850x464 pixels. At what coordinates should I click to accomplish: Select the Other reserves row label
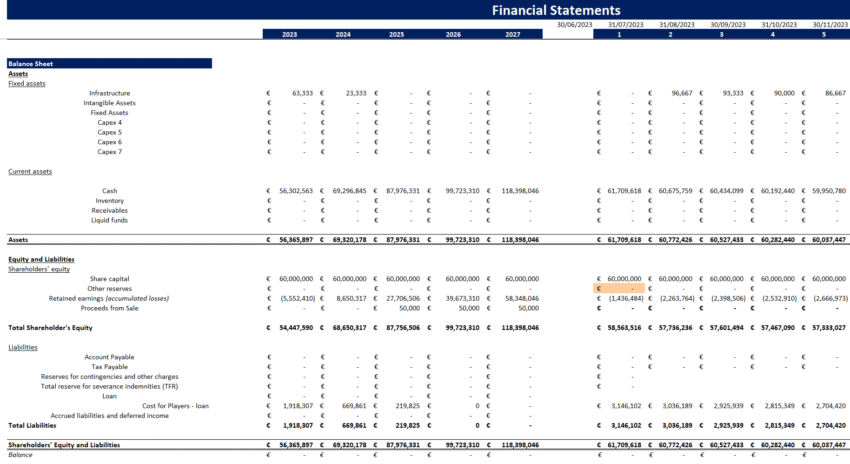click(x=110, y=288)
